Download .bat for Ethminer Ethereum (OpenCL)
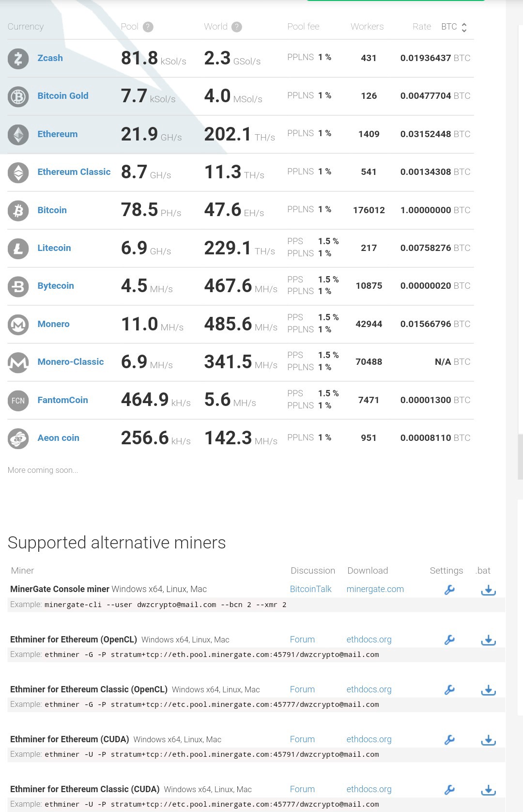Screen dimensions: 523x812 click(x=488, y=640)
